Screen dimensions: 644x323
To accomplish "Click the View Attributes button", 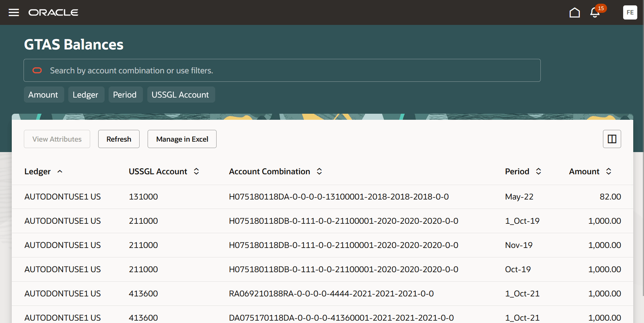I will pos(57,139).
